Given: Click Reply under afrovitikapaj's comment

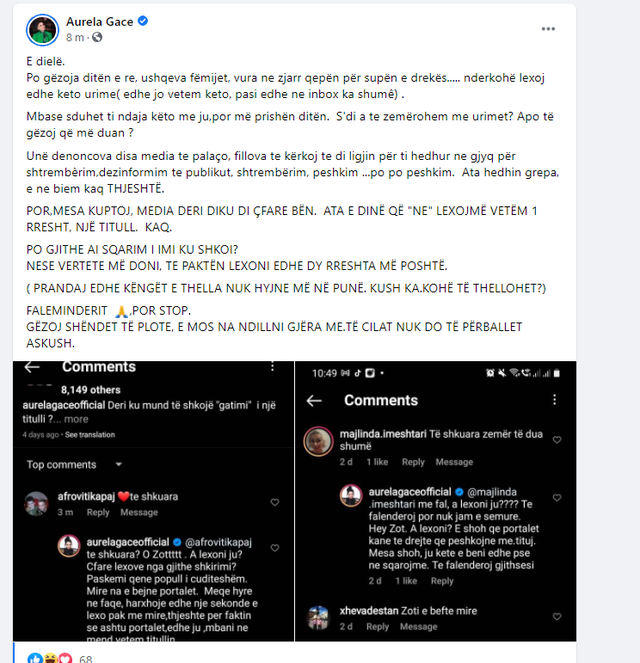Looking at the screenshot, I should [98, 512].
